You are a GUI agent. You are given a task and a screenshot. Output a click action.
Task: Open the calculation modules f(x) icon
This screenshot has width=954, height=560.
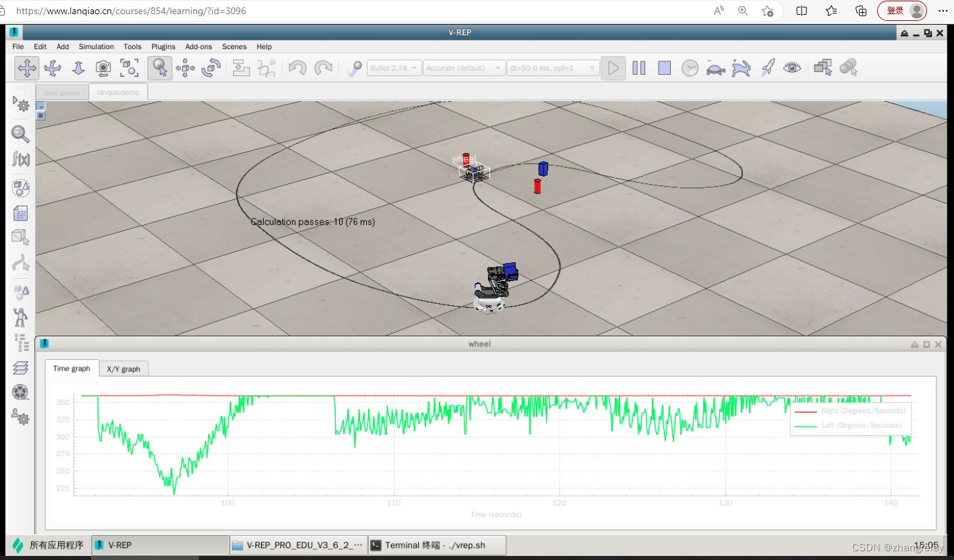(x=21, y=159)
